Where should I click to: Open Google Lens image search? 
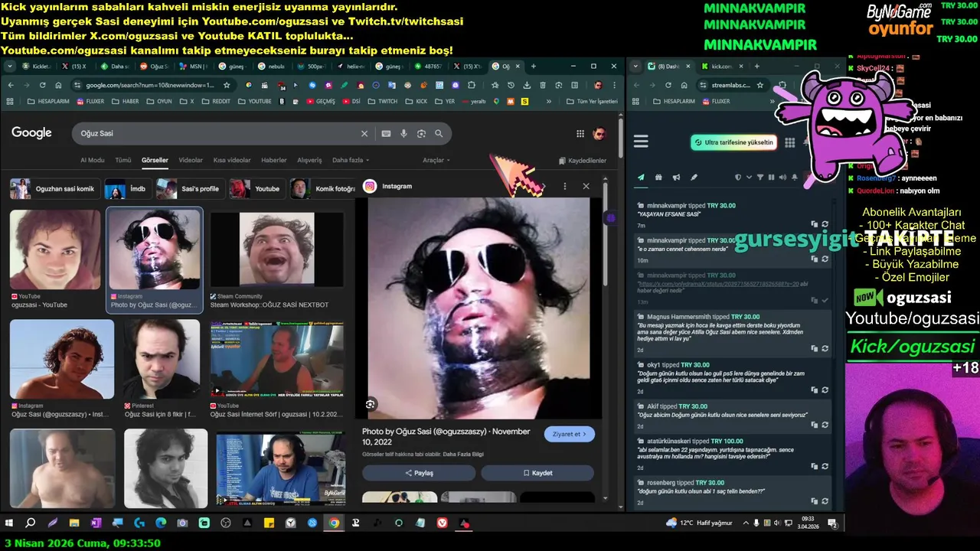(x=421, y=133)
